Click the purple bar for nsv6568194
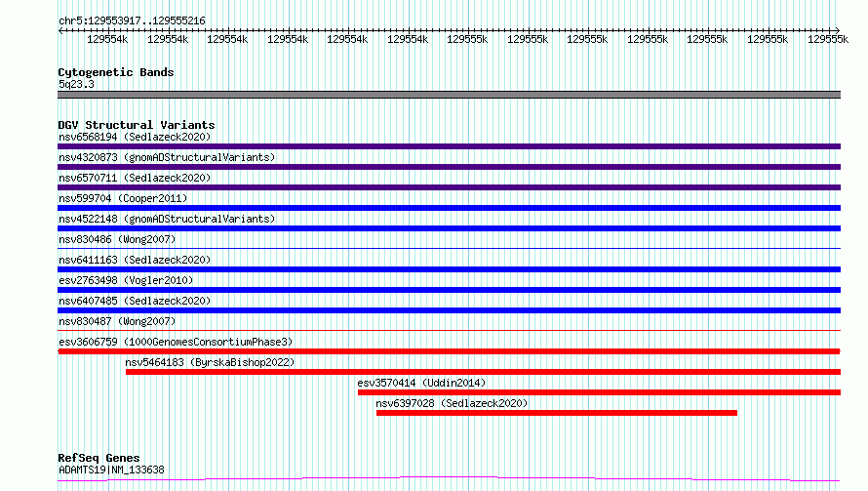Screen dimensions: 868x491 tap(449, 146)
